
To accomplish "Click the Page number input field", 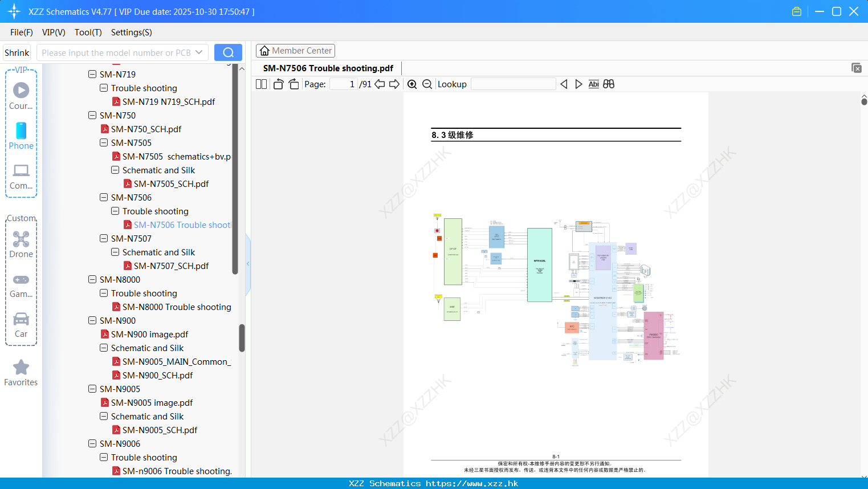I will [x=344, y=84].
